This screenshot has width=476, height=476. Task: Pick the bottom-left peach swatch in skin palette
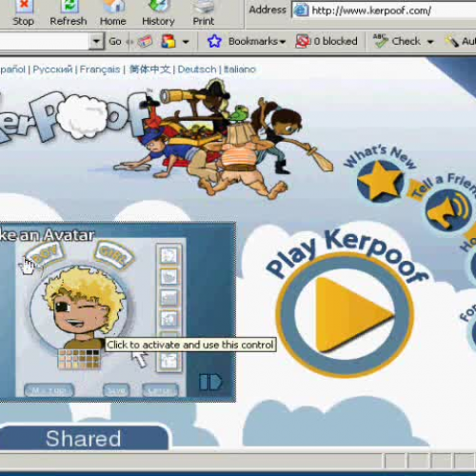(x=62, y=365)
